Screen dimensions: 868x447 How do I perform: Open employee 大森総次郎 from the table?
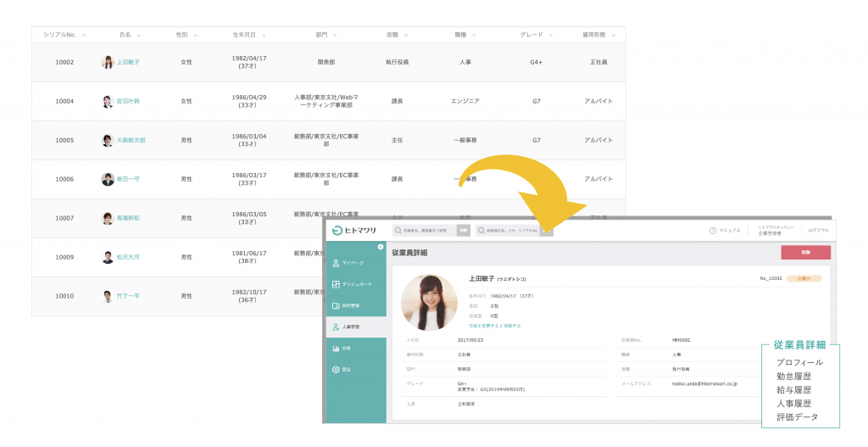point(131,140)
